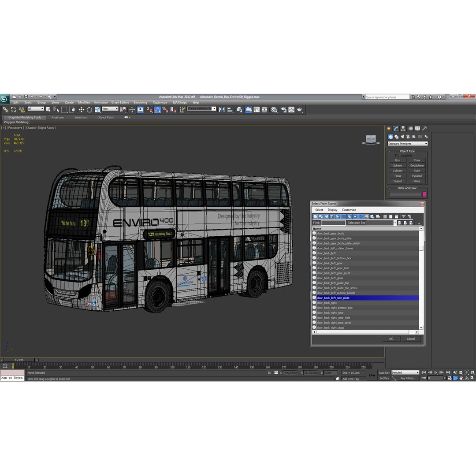
Task: Open the Rendering menu
Action: coord(140,103)
